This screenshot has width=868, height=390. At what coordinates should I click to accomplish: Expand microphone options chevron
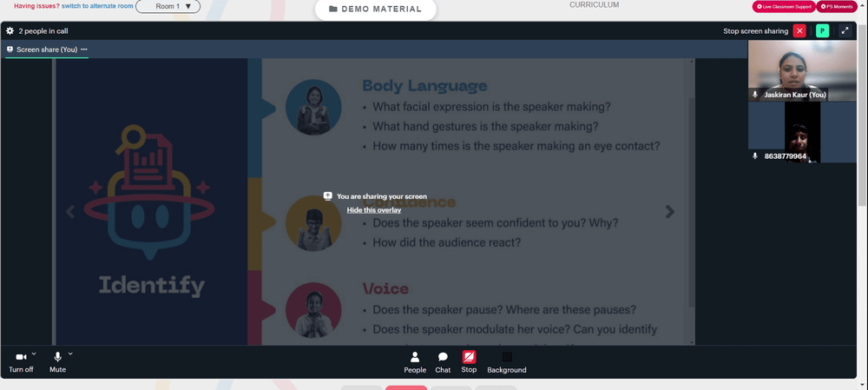(x=70, y=354)
